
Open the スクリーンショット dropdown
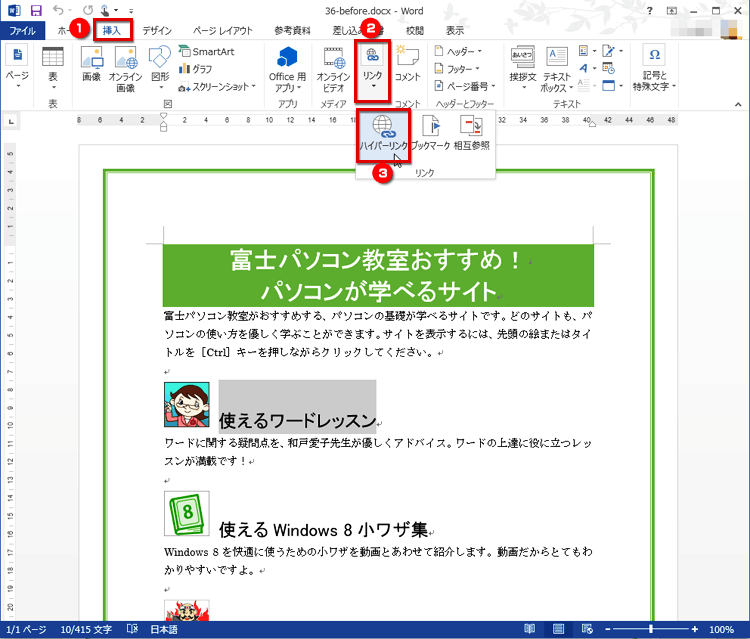pyautogui.click(x=217, y=87)
